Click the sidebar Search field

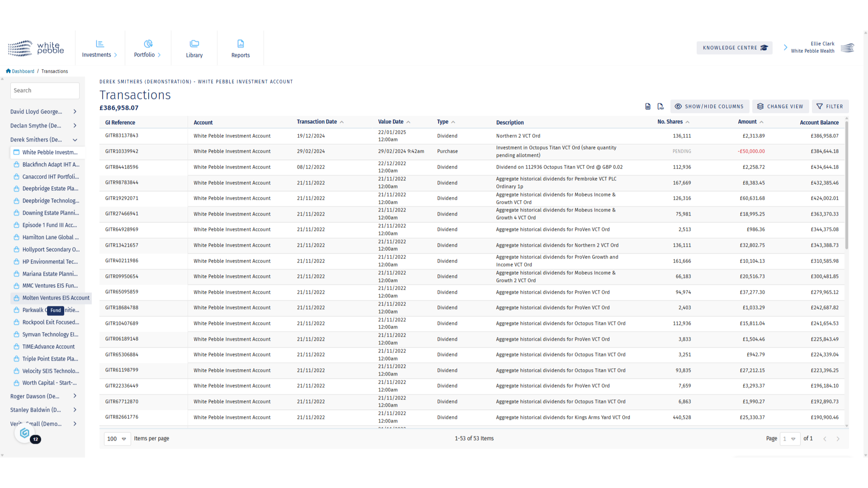pos(45,90)
